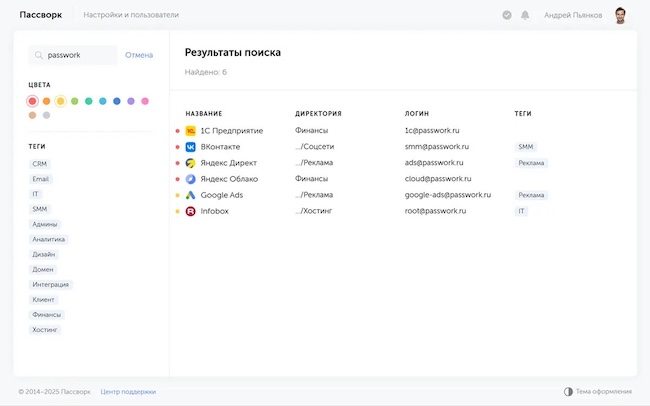This screenshot has height=406, width=650.
Task: Click the Яндекс Директ logo icon
Action: pos(190,163)
